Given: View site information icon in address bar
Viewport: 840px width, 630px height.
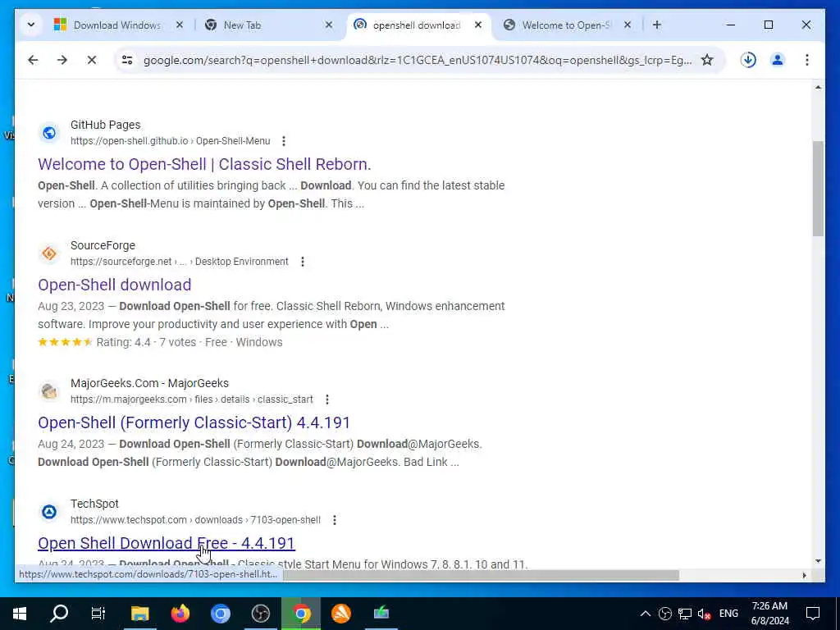Looking at the screenshot, I should tap(127, 60).
